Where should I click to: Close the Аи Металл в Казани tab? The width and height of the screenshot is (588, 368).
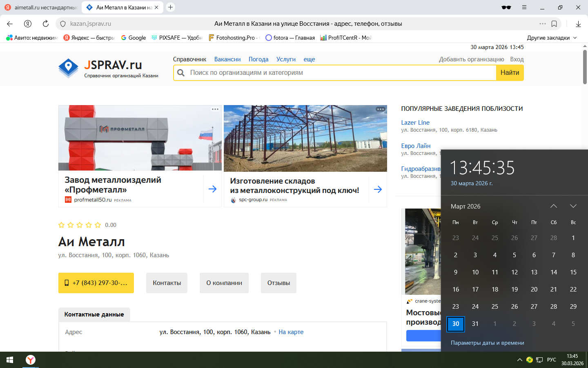(156, 7)
